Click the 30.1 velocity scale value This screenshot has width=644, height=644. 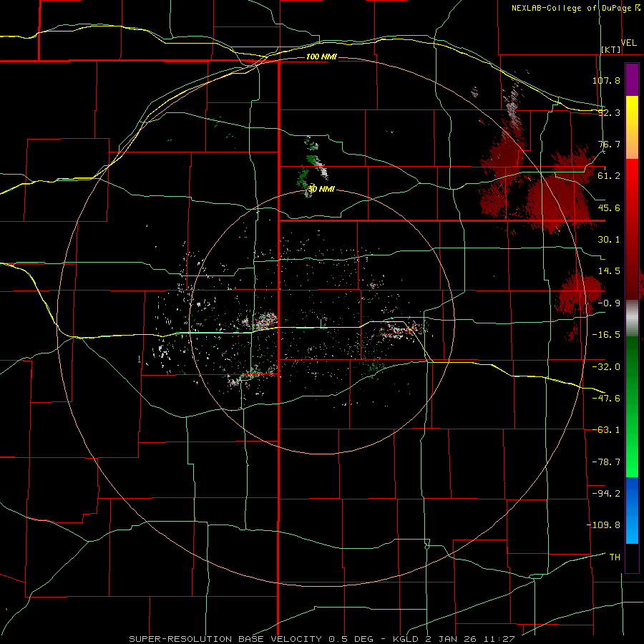coord(609,240)
